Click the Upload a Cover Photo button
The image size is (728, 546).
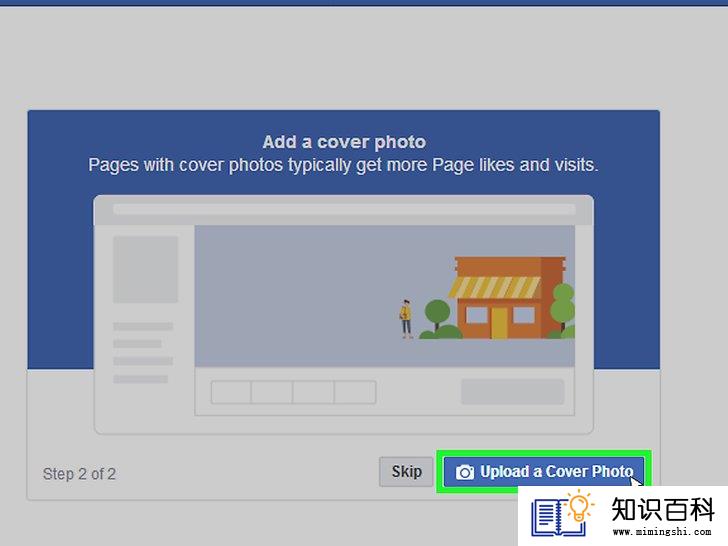544,472
